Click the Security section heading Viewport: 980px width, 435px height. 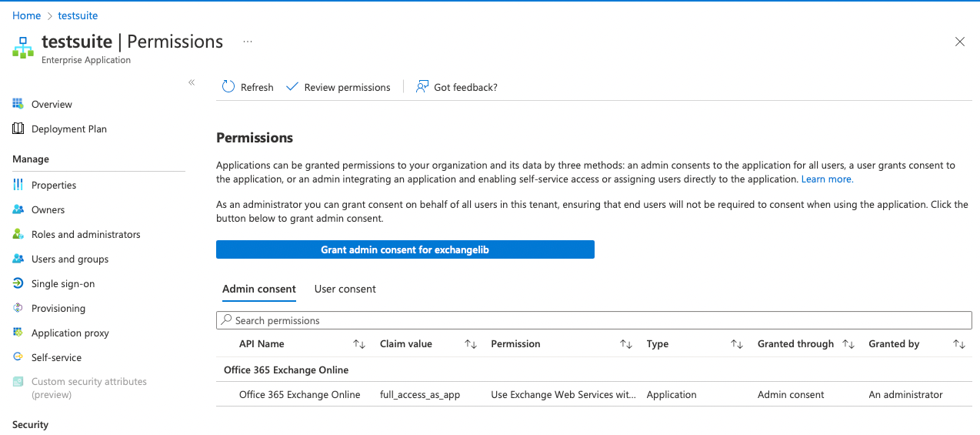point(30,424)
